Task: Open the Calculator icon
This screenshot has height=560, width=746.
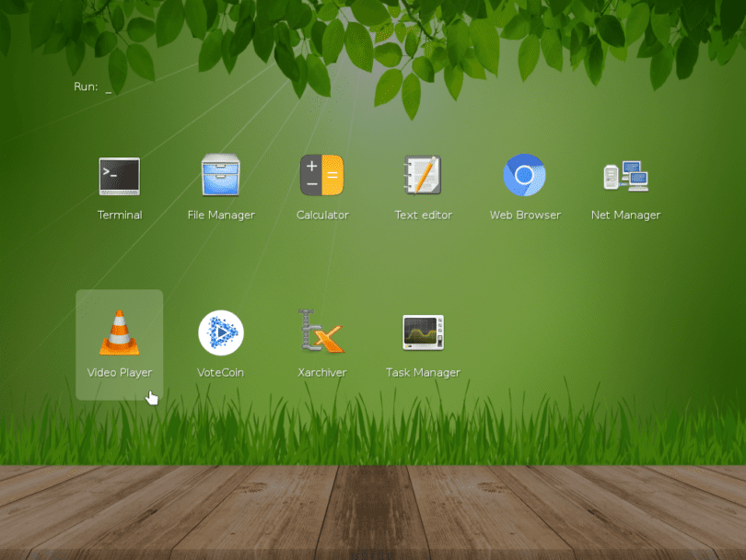Action: [321, 176]
